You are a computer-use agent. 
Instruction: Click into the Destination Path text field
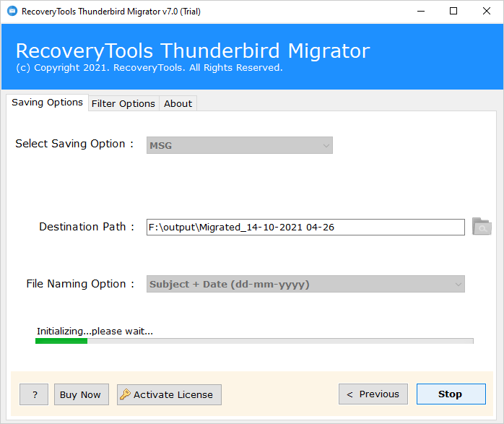coord(305,228)
